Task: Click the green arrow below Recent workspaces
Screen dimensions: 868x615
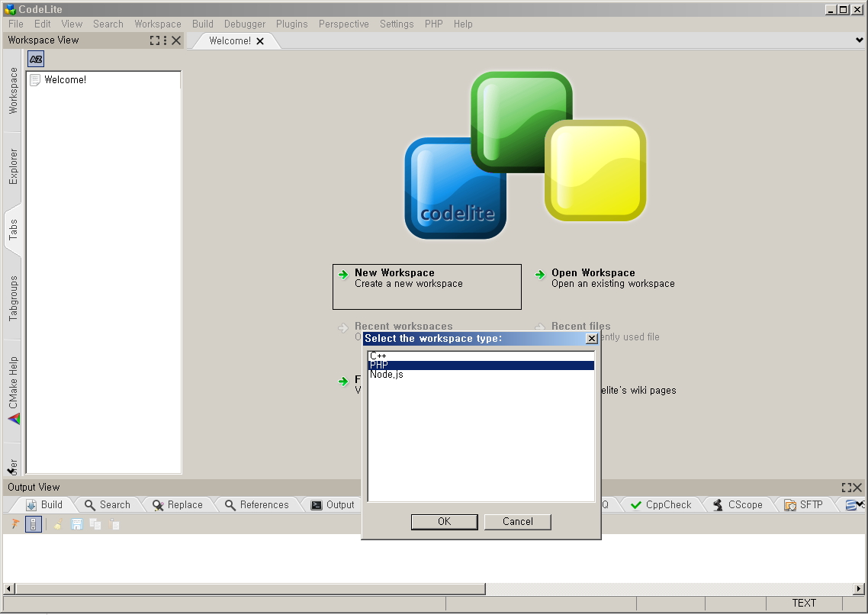Action: pos(343,382)
